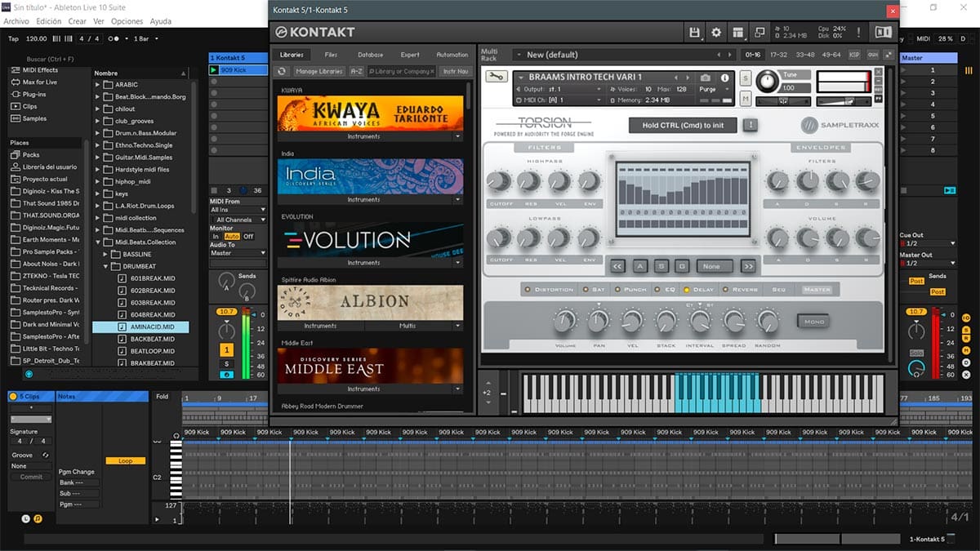Set Monitor to Off on track
Viewport: 980px width, 551px height.
pos(248,236)
